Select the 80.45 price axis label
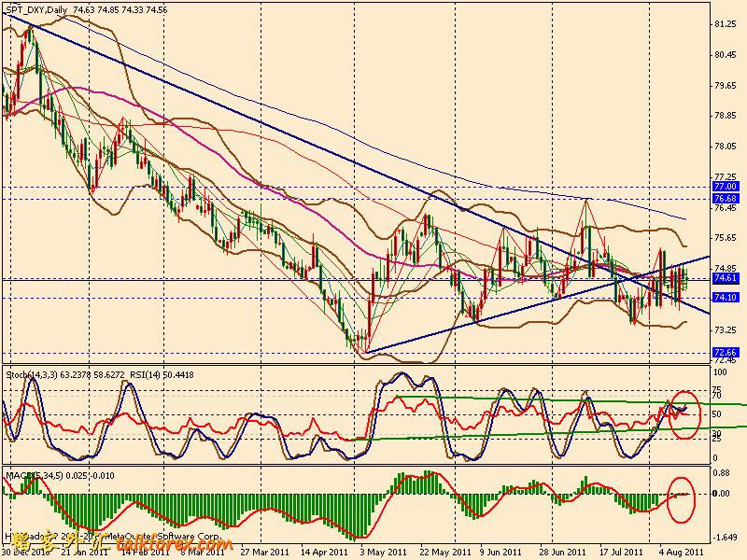 pos(726,55)
